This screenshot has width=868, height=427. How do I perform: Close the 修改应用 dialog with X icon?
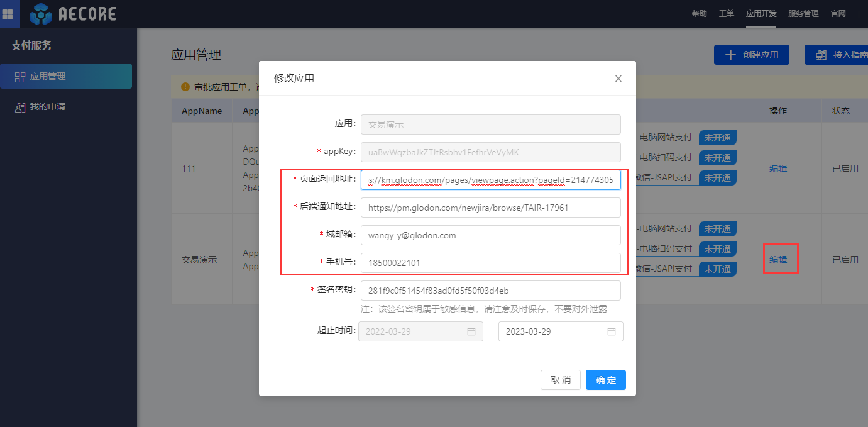point(618,79)
